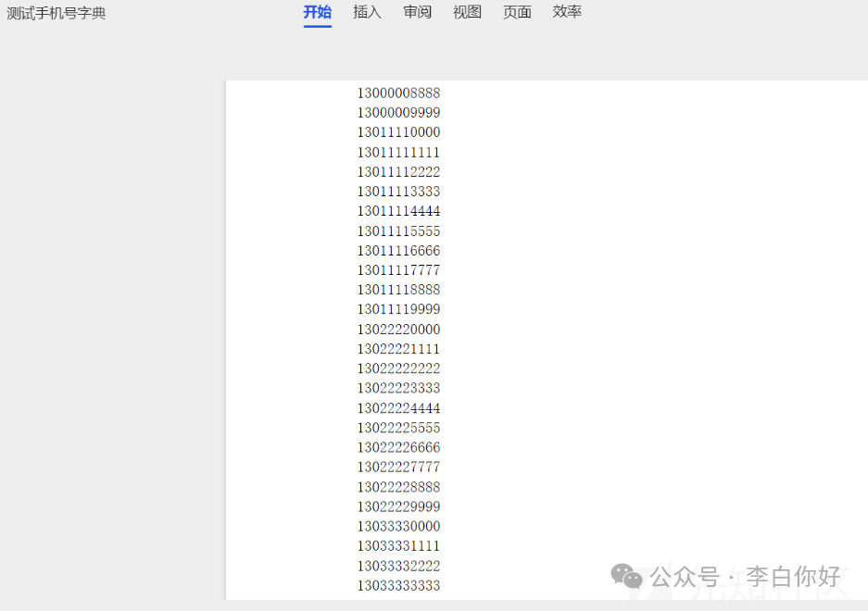Place cursor on 13011115555

pyautogui.click(x=398, y=231)
